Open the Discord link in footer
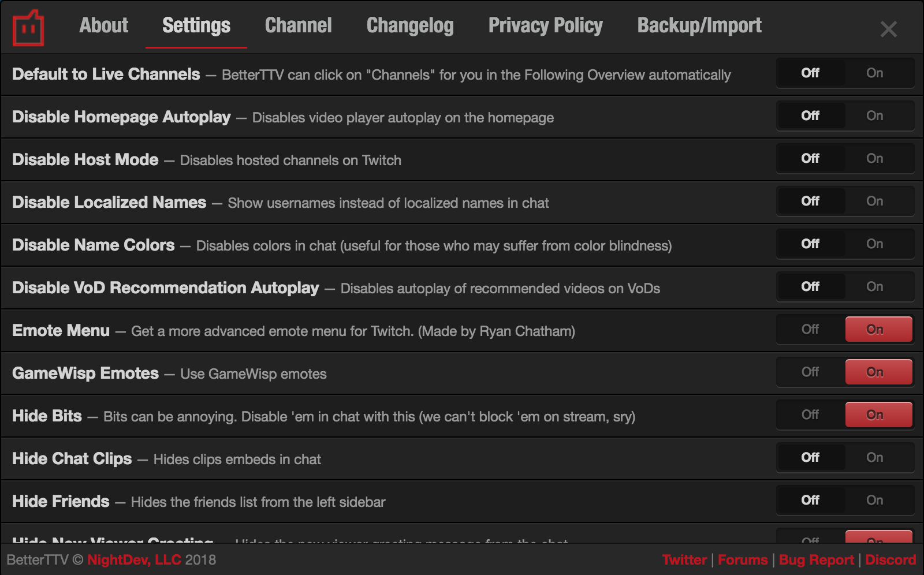 (x=891, y=559)
